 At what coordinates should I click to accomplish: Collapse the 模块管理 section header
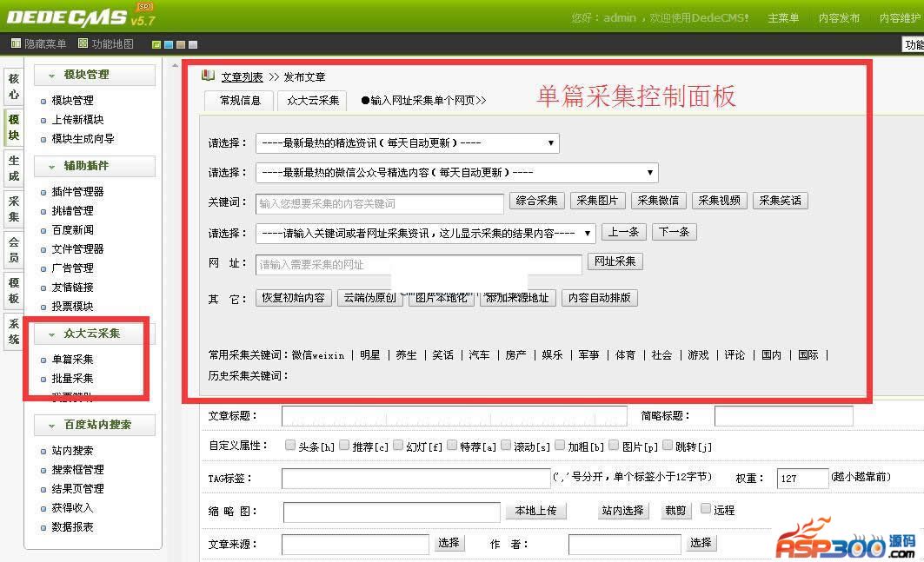[95, 75]
